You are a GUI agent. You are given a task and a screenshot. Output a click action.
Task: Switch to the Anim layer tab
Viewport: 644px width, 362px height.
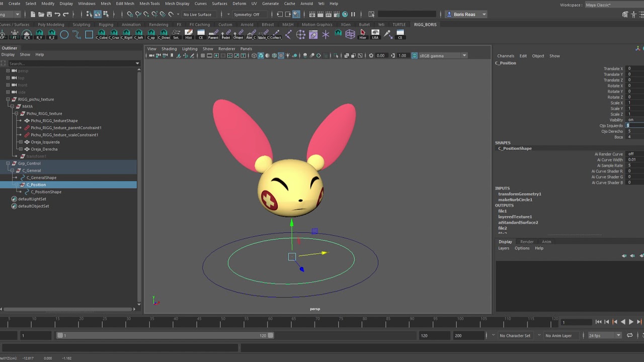coord(546,242)
